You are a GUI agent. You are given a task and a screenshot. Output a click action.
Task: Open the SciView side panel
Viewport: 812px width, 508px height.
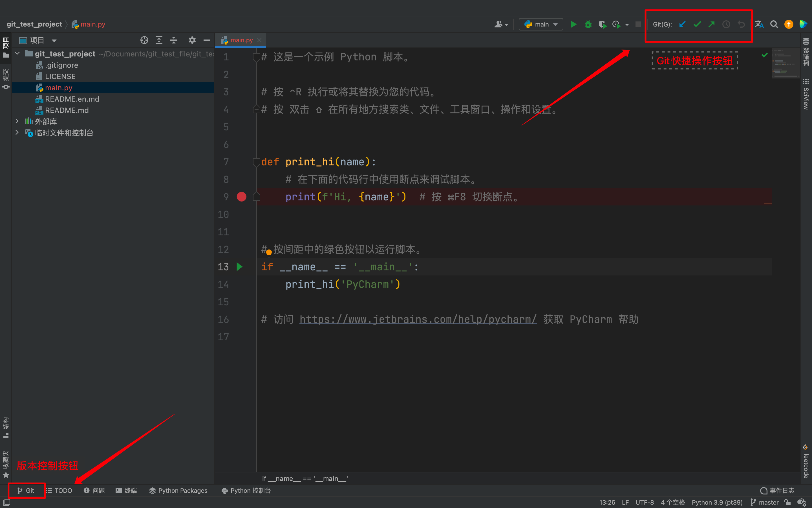pos(806,94)
